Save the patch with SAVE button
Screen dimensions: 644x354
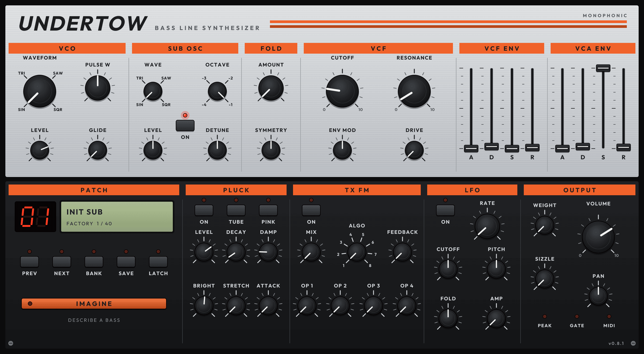click(x=126, y=262)
